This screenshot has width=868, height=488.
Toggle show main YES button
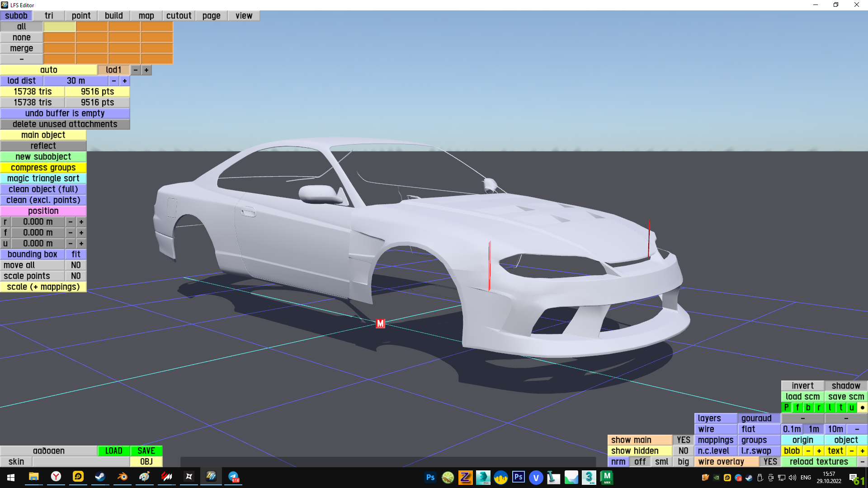pyautogui.click(x=683, y=440)
